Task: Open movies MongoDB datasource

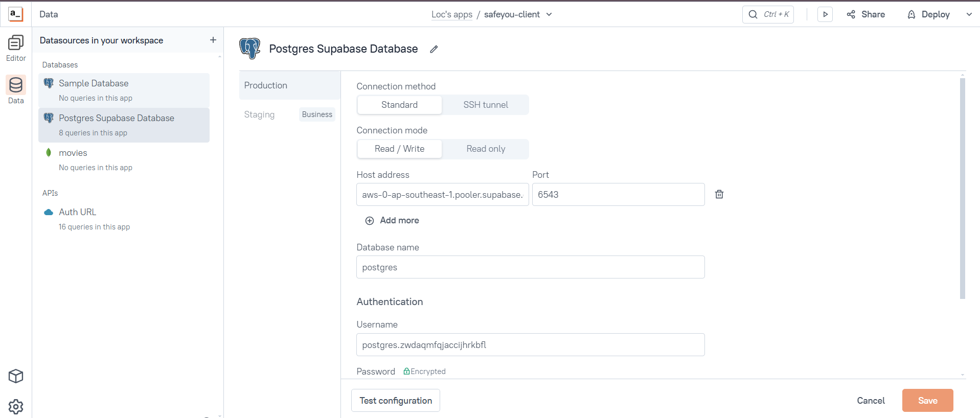Action: pos(124,159)
